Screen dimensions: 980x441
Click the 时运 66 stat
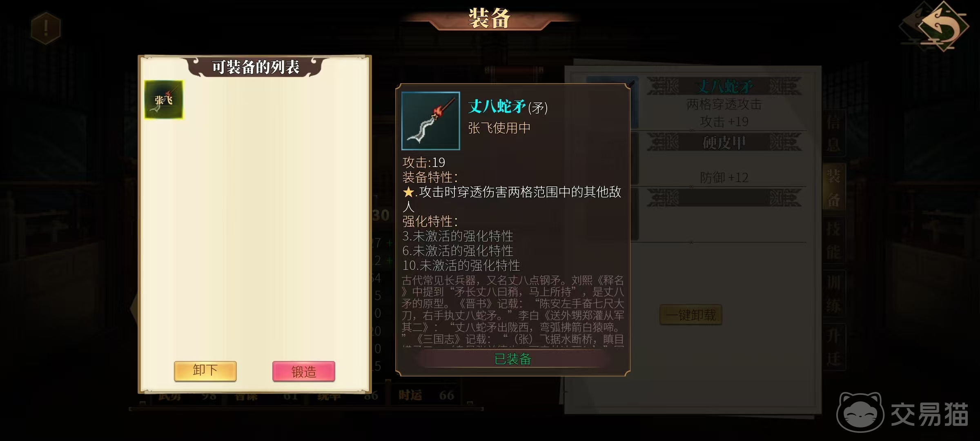426,395
